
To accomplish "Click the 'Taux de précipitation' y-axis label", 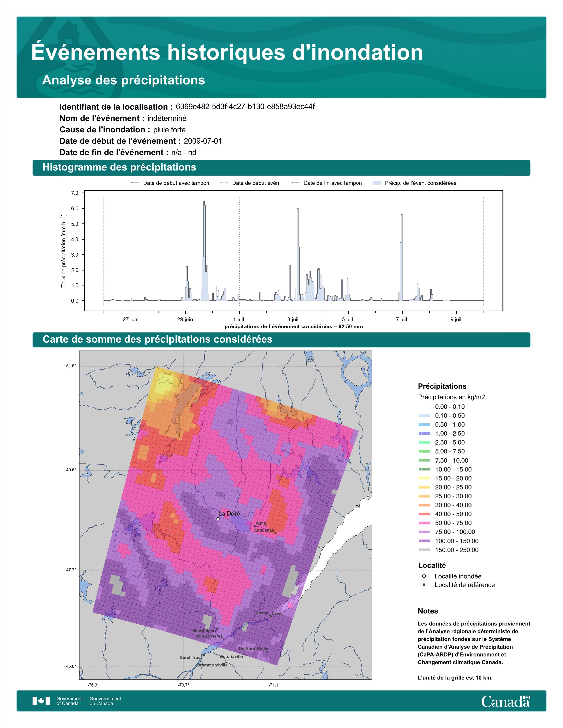I will [63, 251].
